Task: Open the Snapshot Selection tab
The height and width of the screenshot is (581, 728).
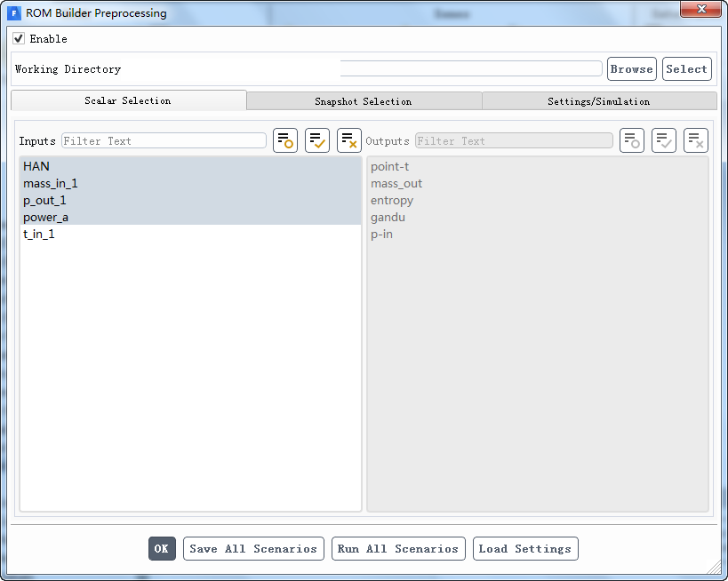Action: 364,101
